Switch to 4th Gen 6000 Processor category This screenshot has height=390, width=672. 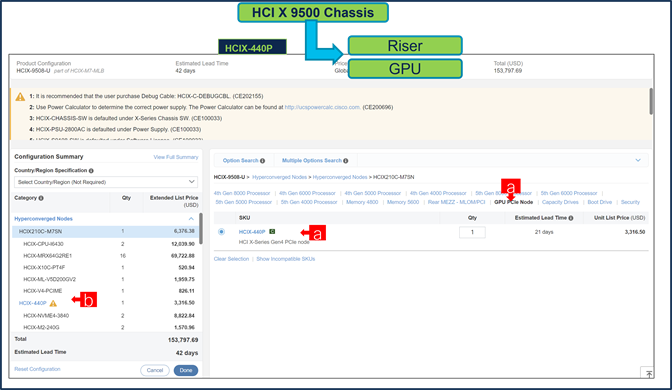click(x=307, y=193)
